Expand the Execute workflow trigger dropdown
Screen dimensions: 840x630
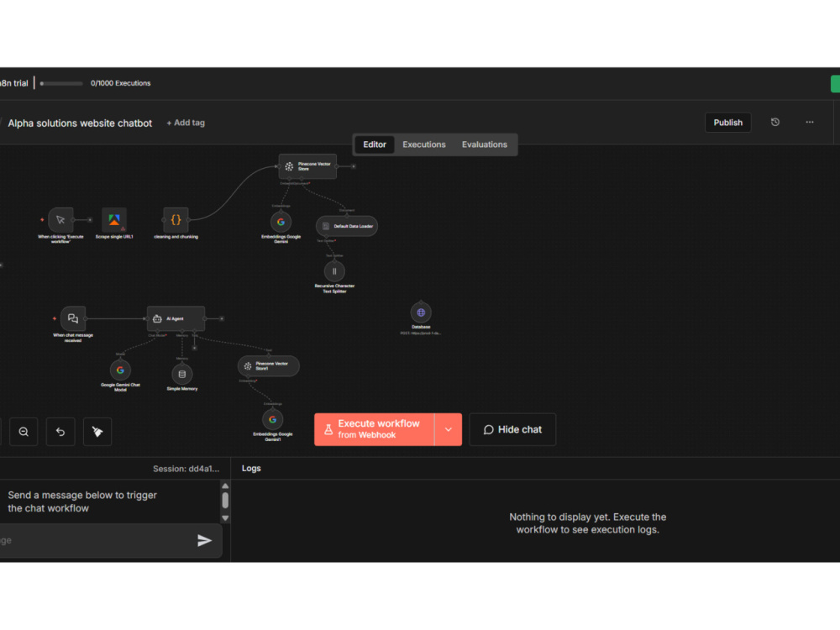pyautogui.click(x=449, y=429)
